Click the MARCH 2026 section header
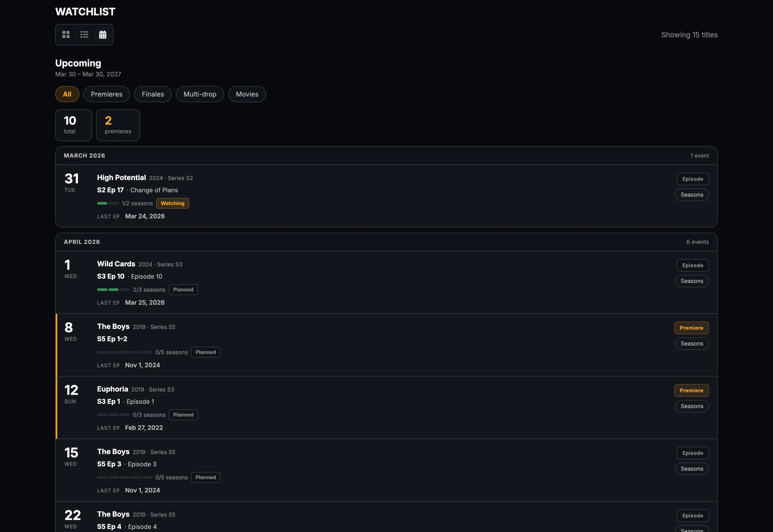The height and width of the screenshot is (532, 773). coord(386,156)
